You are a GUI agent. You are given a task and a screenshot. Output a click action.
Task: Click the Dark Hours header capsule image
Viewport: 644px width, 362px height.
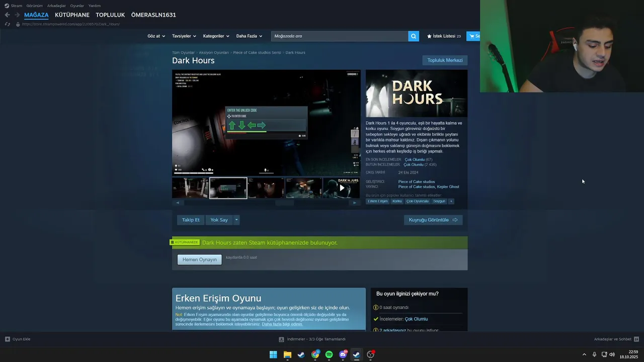417,94
